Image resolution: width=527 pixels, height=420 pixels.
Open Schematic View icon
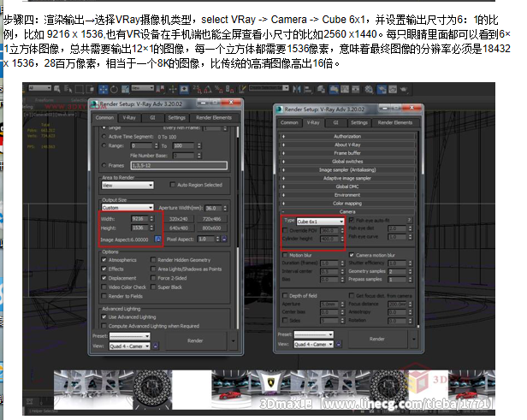click(x=355, y=89)
